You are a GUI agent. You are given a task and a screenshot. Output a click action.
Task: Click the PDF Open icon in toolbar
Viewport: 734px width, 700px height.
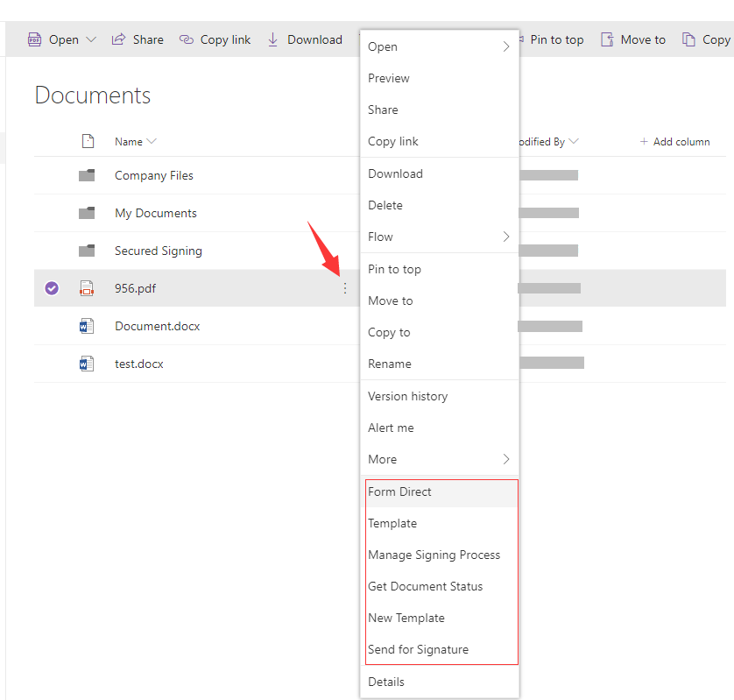coord(35,39)
